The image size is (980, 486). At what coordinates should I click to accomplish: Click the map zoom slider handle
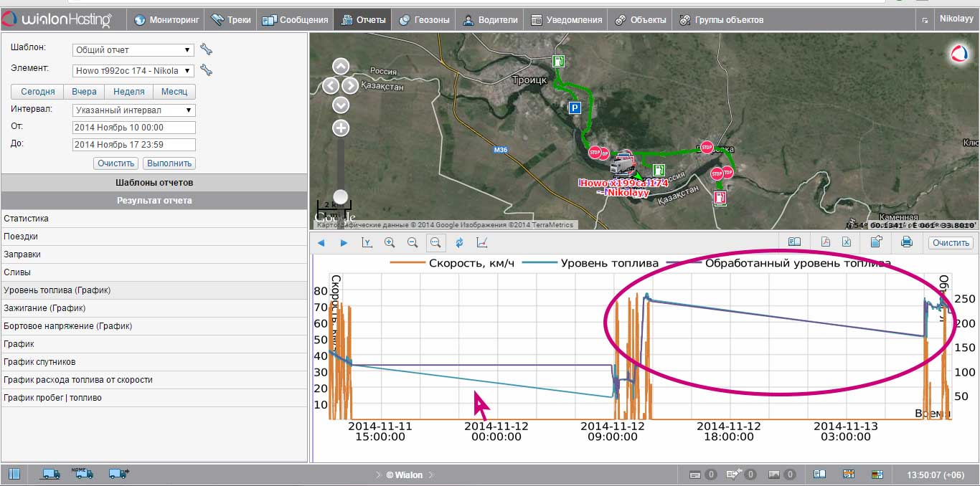point(341,196)
